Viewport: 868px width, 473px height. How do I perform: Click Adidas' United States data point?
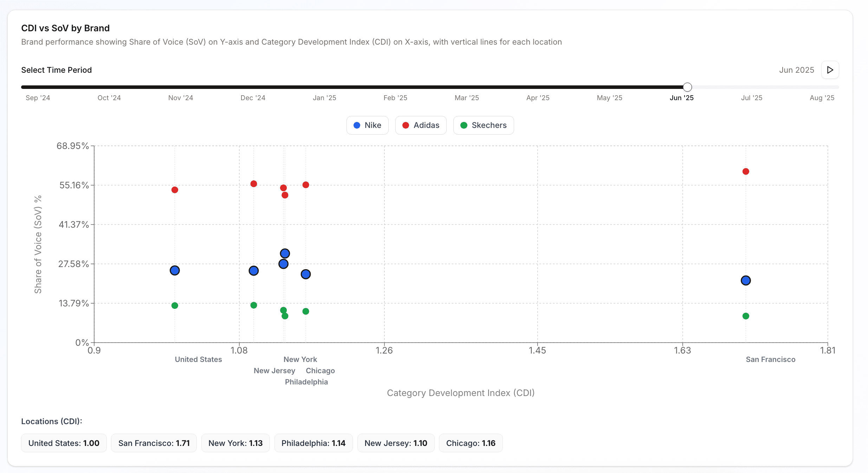point(175,190)
